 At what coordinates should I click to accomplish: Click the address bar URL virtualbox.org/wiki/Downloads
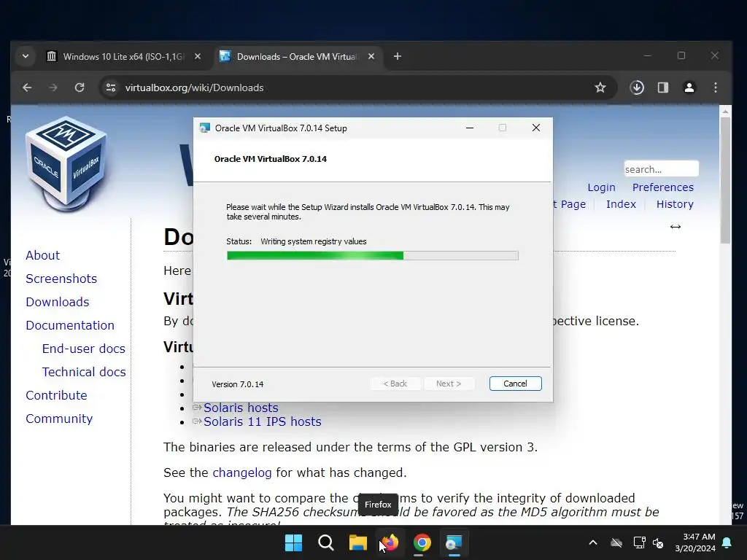pyautogui.click(x=194, y=87)
